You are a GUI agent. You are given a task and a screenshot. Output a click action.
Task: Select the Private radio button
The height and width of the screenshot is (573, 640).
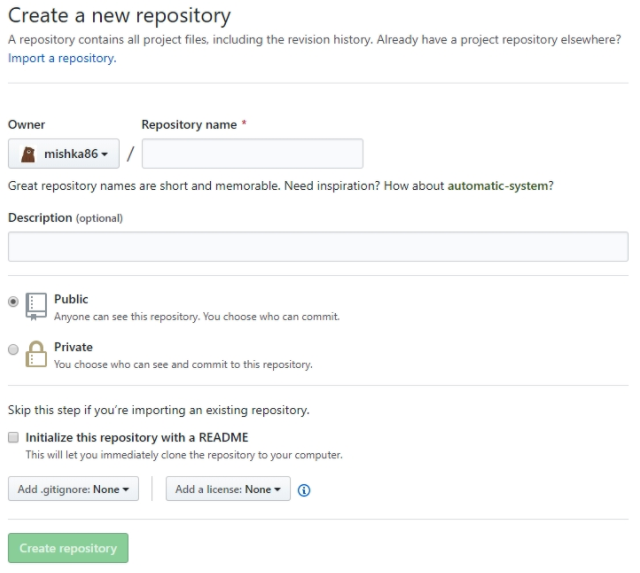pyautogui.click(x=13, y=349)
